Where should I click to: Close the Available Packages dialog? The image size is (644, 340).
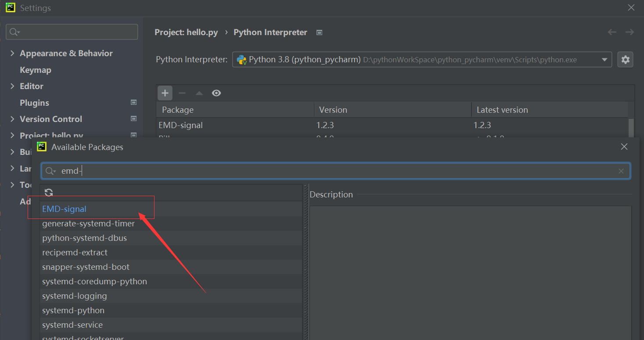[624, 147]
